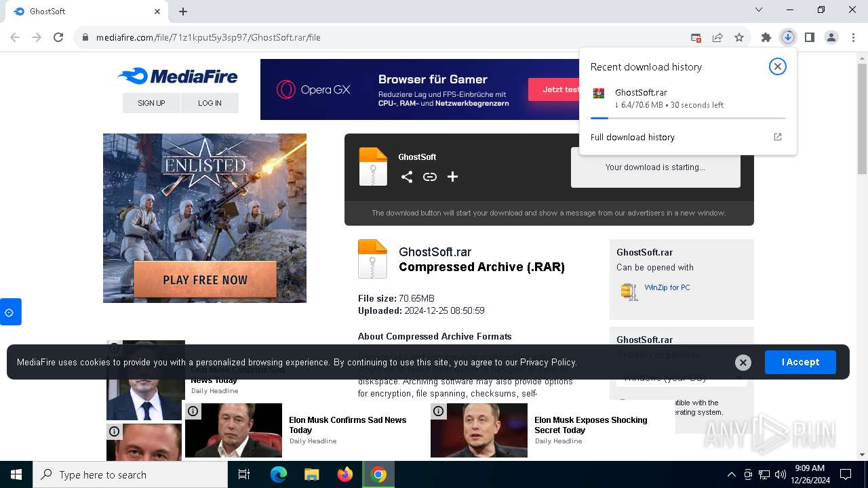Screen dimensions: 868x488
Task: Open the volume control in tray
Action: click(x=780, y=474)
